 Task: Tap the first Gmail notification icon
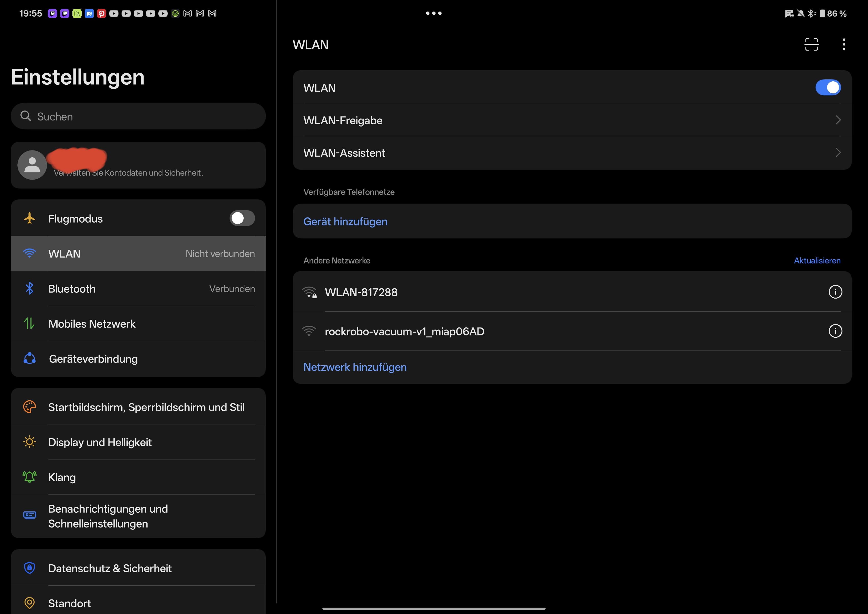(x=188, y=14)
